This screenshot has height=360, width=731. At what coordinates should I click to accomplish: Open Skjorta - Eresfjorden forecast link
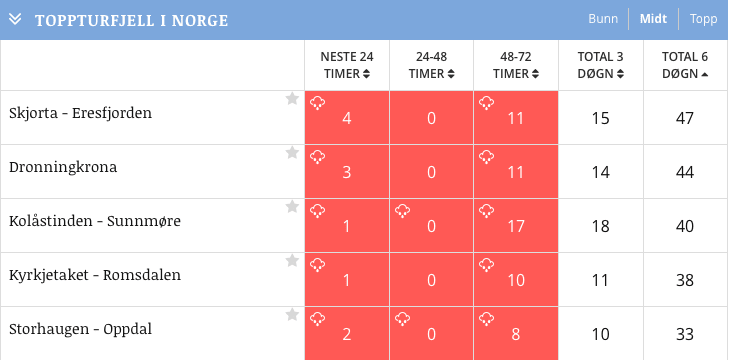(x=81, y=113)
